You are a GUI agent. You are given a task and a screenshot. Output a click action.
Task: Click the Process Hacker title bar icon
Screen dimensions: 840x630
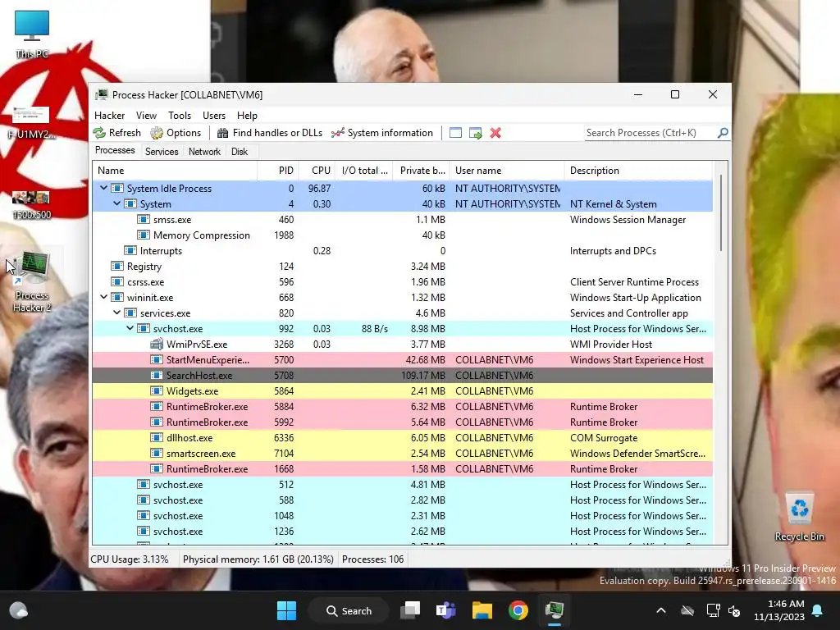click(101, 95)
